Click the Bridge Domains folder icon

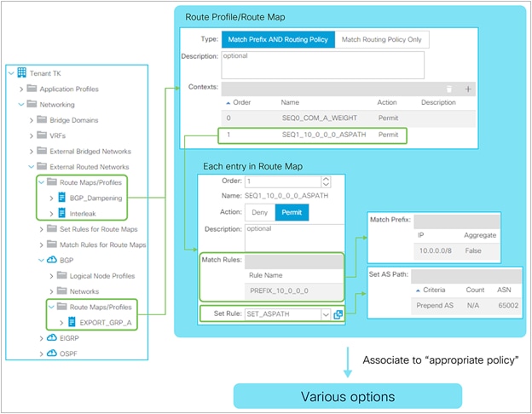(42, 119)
